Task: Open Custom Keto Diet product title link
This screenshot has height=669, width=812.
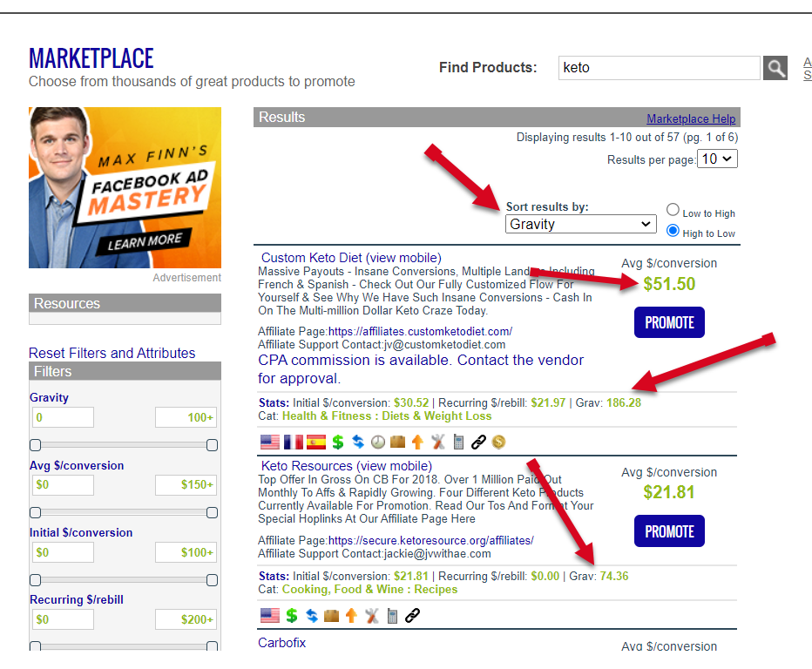Action: pyautogui.click(x=351, y=257)
